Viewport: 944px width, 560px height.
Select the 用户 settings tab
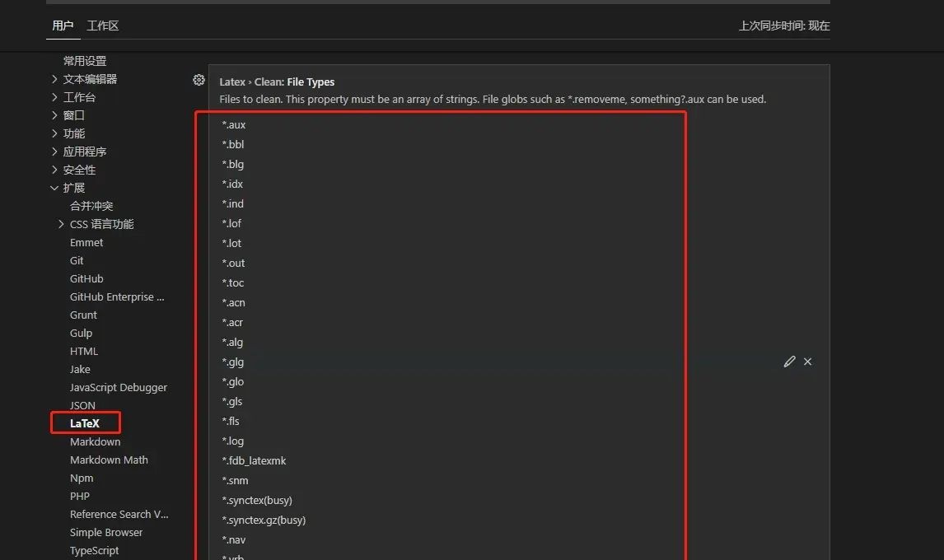click(63, 26)
